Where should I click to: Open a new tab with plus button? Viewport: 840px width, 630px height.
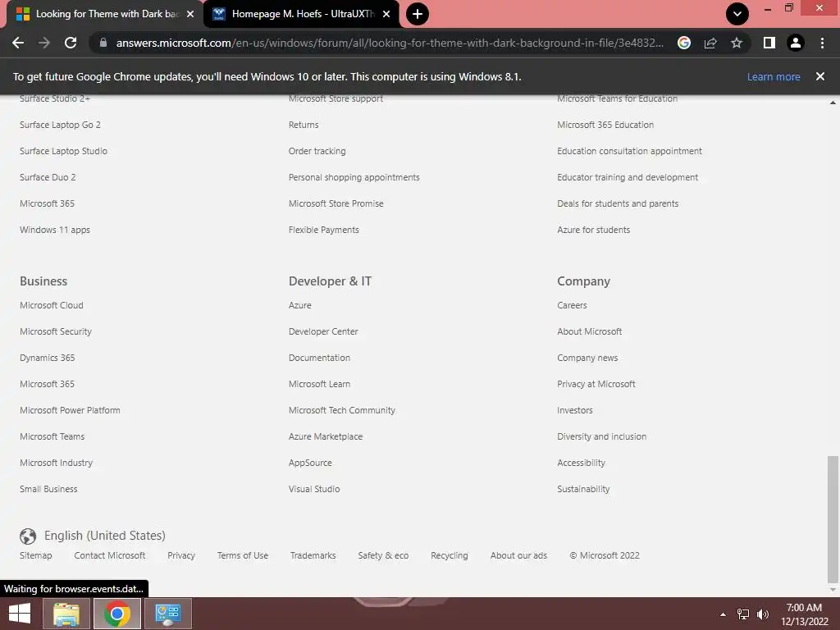click(418, 14)
